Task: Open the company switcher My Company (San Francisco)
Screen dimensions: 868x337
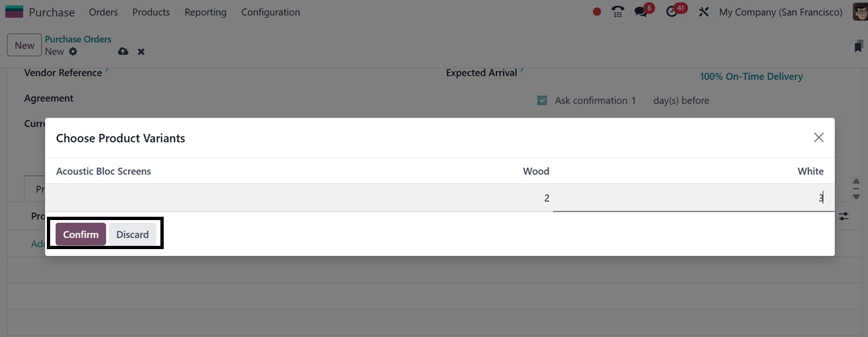Action: click(x=780, y=12)
